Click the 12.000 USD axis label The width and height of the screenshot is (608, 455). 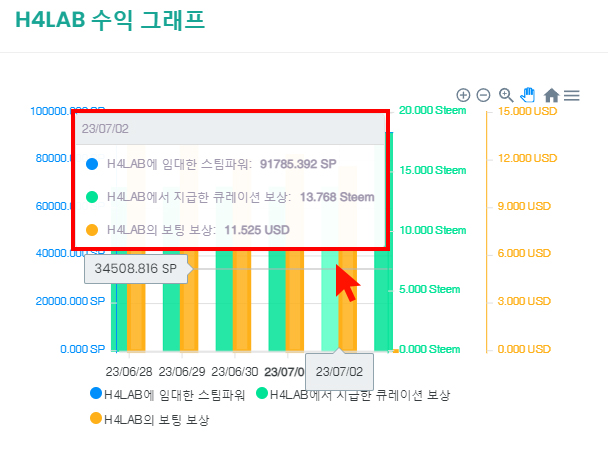(527, 158)
